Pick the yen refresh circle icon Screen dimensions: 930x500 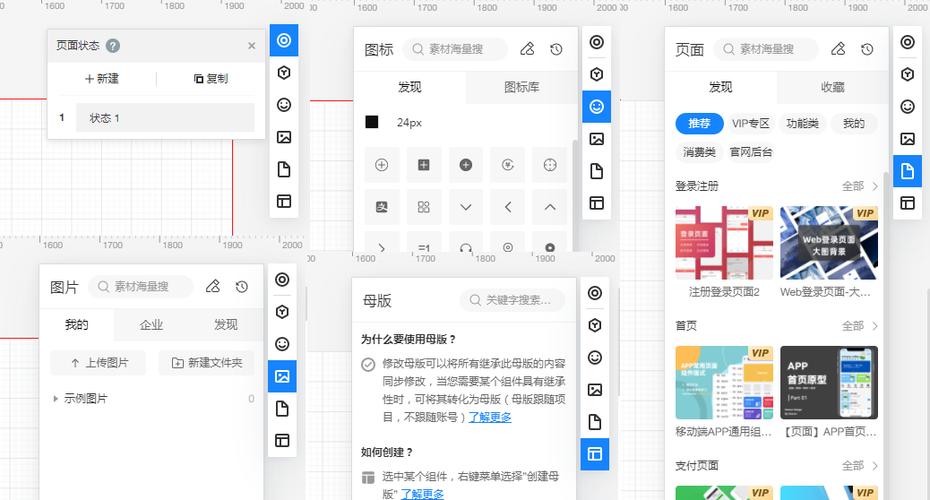508,165
